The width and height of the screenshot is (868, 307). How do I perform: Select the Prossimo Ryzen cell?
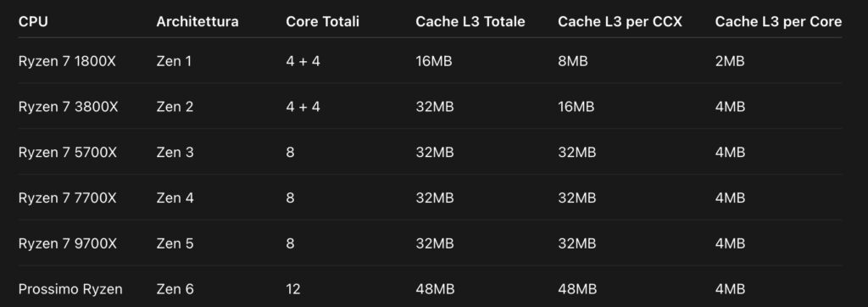[x=70, y=288]
